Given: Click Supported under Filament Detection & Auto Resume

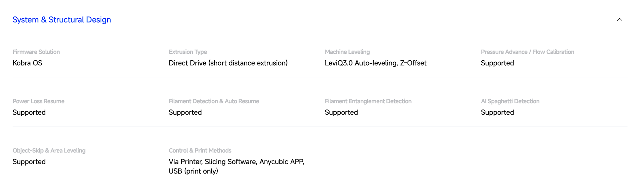Looking at the screenshot, I should click(185, 112).
